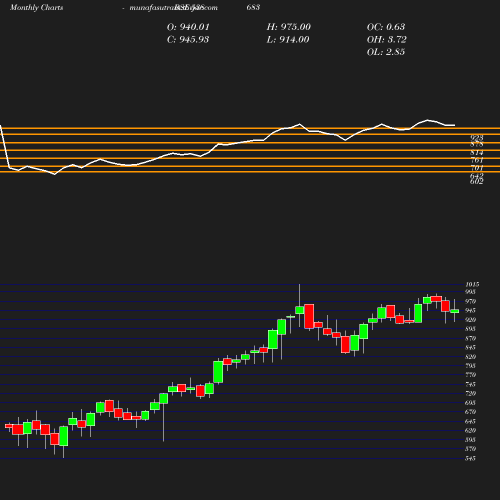Click the green candle with the tallest upper wick near 1015
The width and height of the screenshot is (500, 500).
[299, 310]
